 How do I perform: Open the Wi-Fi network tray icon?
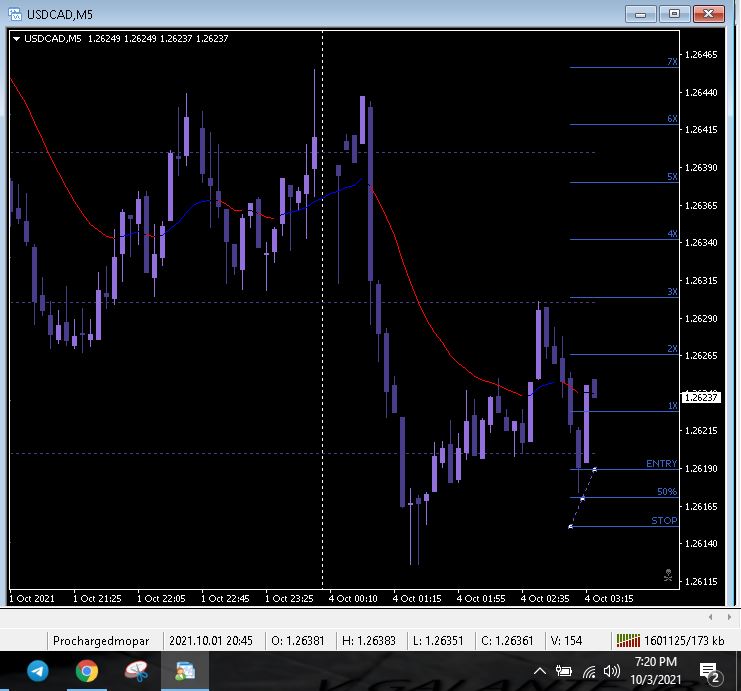(589, 671)
